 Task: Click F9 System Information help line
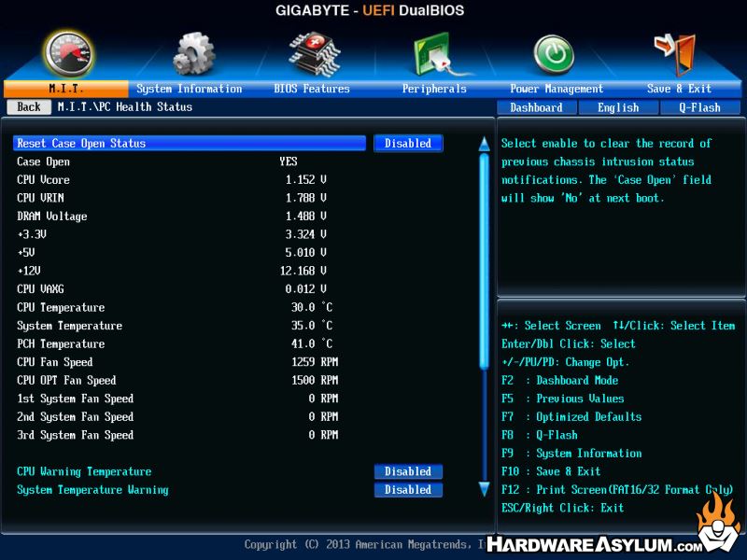(x=571, y=454)
